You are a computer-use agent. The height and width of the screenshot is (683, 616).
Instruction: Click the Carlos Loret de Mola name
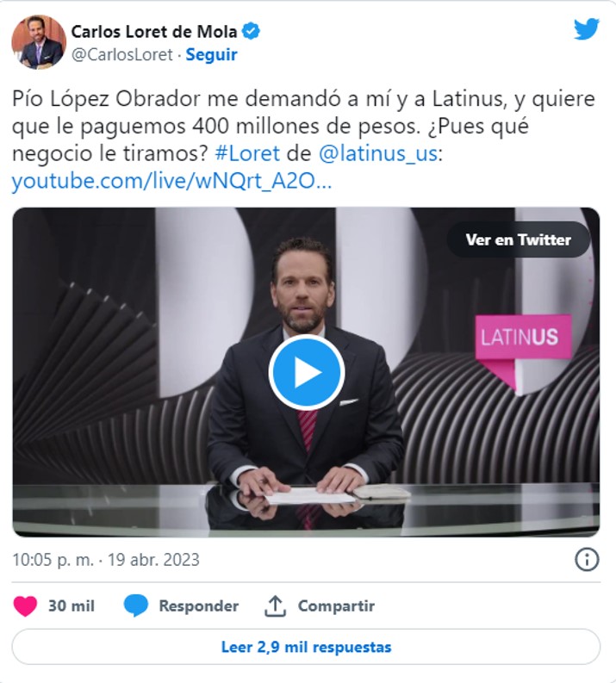tap(154, 31)
